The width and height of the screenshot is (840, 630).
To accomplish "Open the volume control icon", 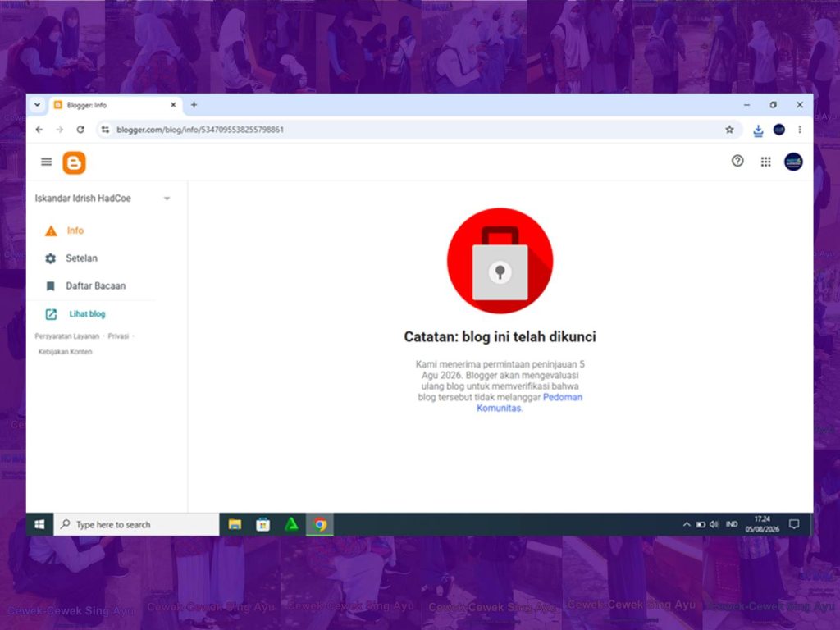I will [x=714, y=524].
